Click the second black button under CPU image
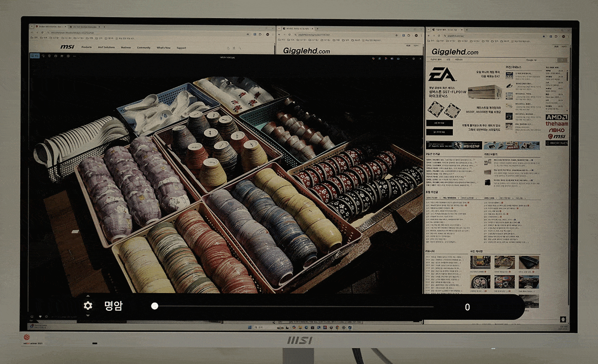 (440, 133)
